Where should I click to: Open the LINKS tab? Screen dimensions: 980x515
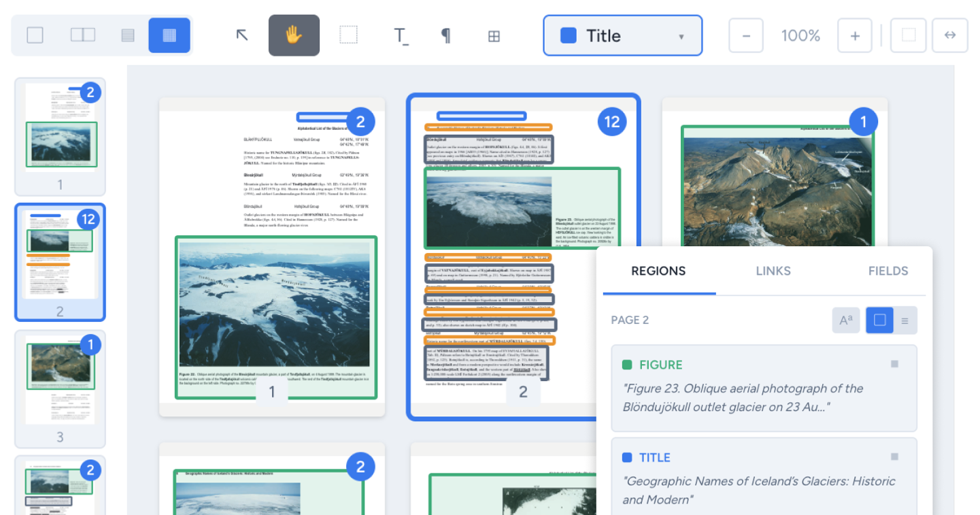(x=773, y=271)
